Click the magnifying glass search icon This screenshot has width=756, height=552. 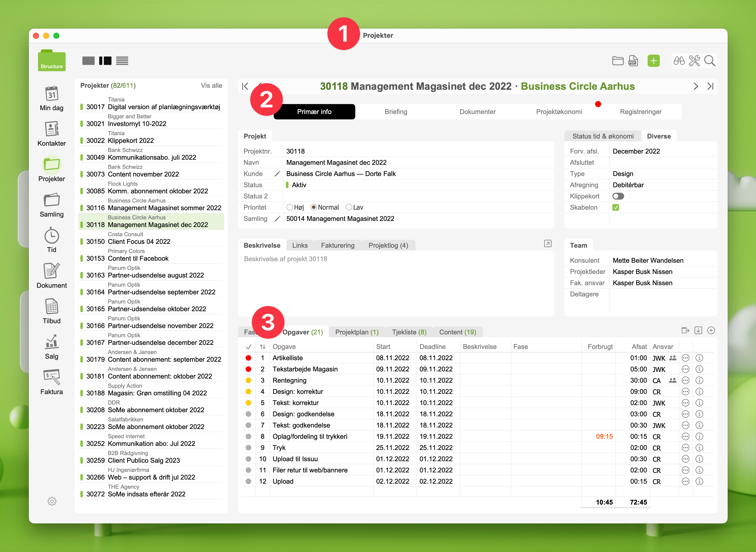pos(709,61)
